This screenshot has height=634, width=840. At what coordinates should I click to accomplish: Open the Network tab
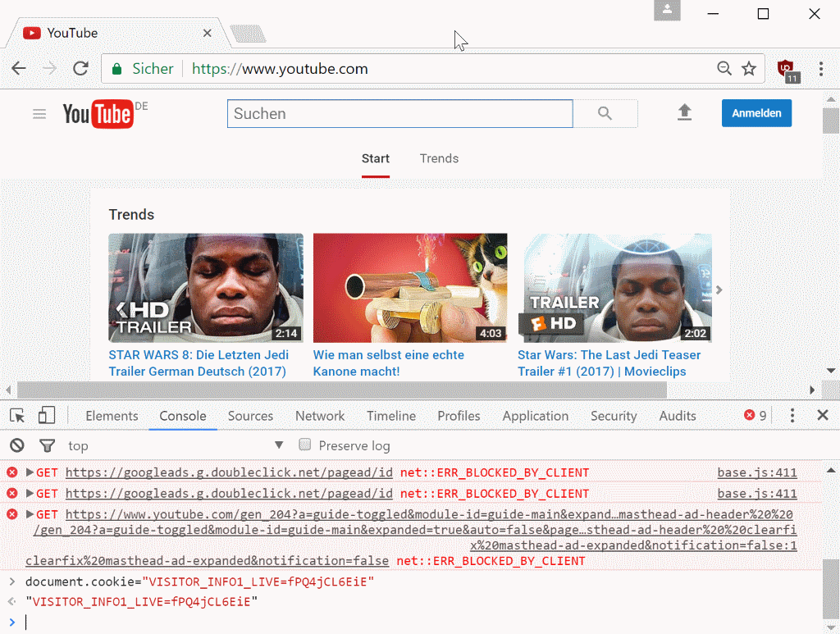pyautogui.click(x=320, y=416)
